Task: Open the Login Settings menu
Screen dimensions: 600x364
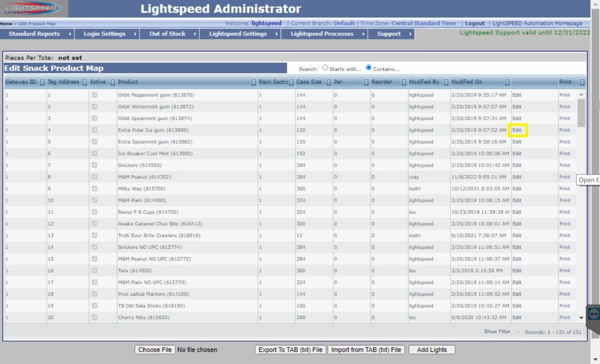Action: tap(107, 34)
